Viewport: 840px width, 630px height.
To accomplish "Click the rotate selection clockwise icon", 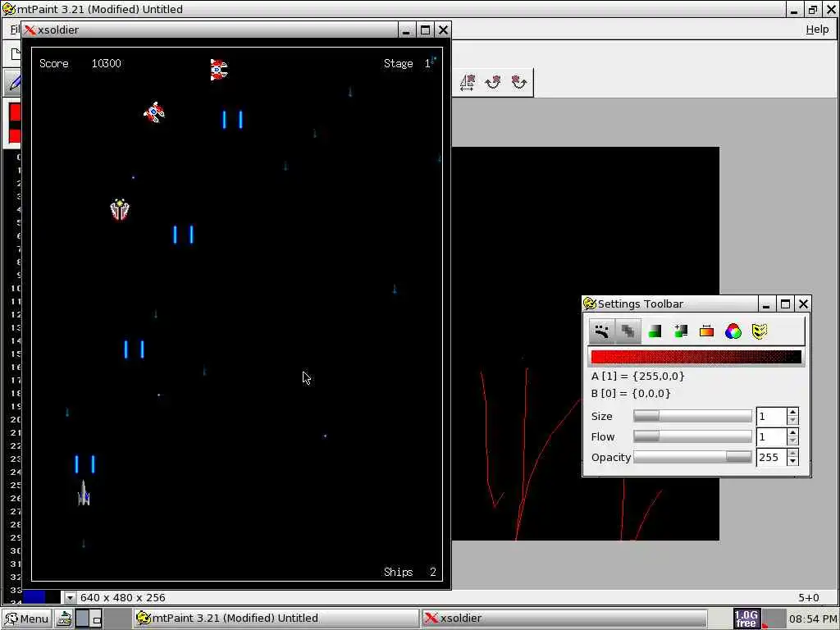I will [493, 83].
